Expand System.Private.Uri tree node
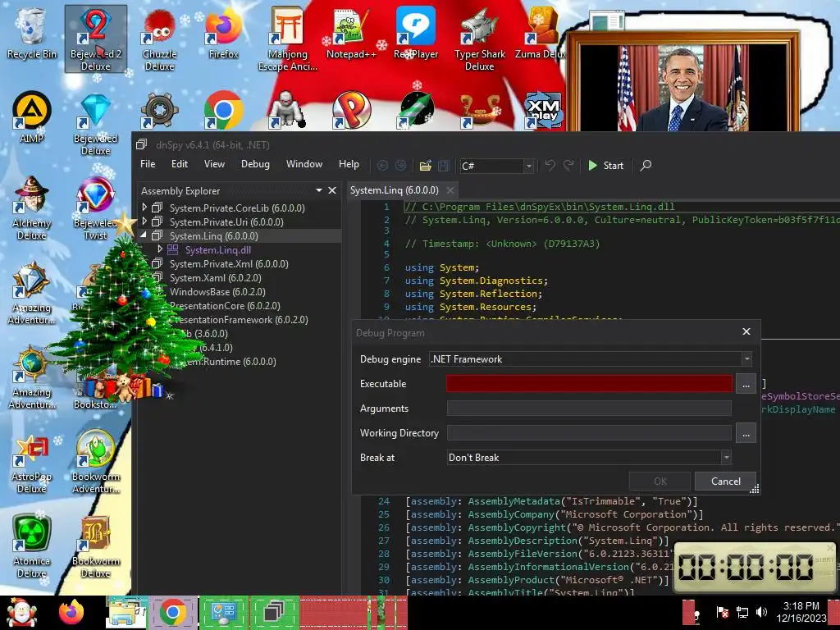This screenshot has width=840, height=630. (x=144, y=221)
